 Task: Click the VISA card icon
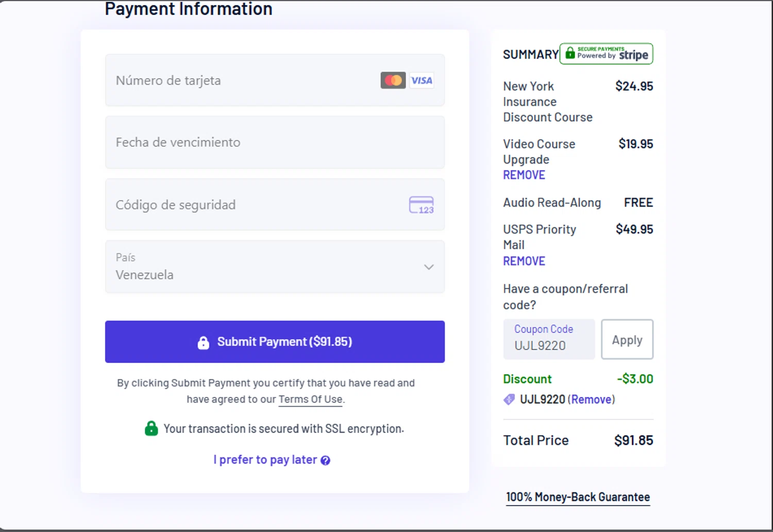point(422,80)
